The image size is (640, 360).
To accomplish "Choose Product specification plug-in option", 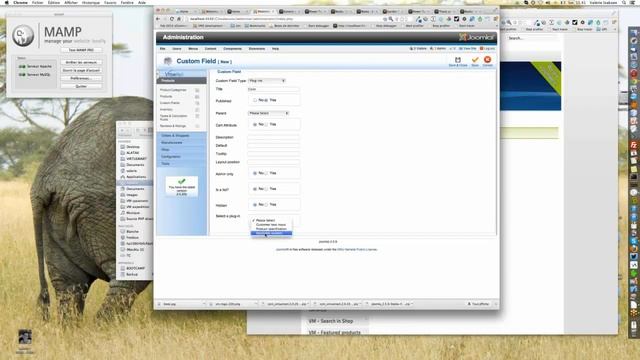I will click(271, 229).
